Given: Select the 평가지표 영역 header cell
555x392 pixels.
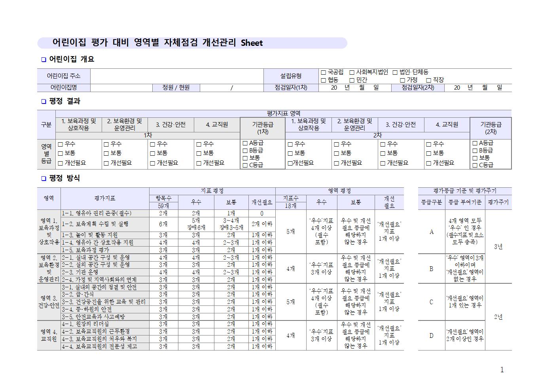Looking at the screenshot, I should [x=284, y=113].
